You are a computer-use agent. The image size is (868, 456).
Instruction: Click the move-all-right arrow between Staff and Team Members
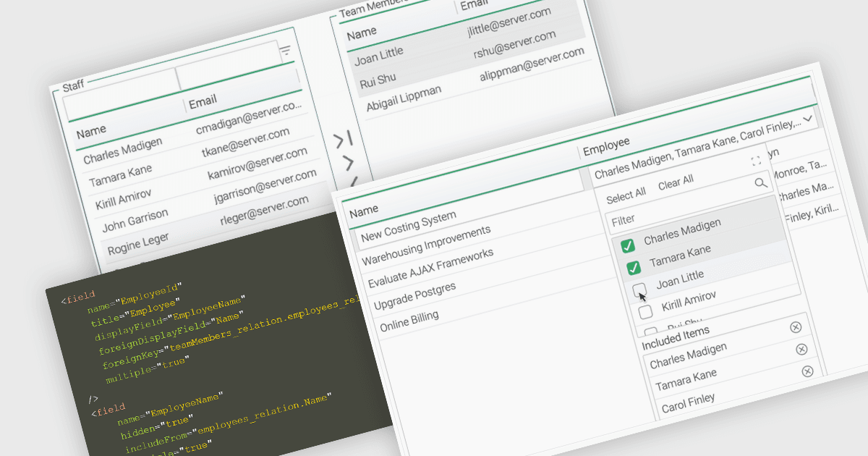click(x=344, y=138)
